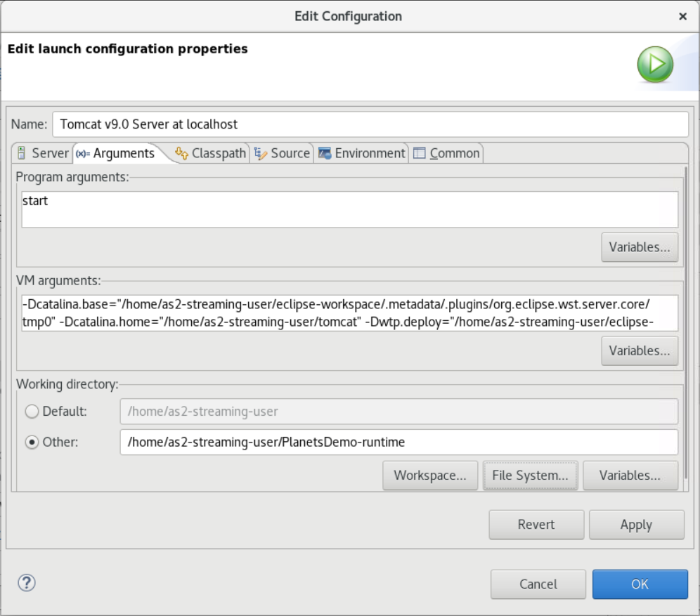The height and width of the screenshot is (616, 700).
Task: Click Variables button for Working directory
Action: [630, 476]
